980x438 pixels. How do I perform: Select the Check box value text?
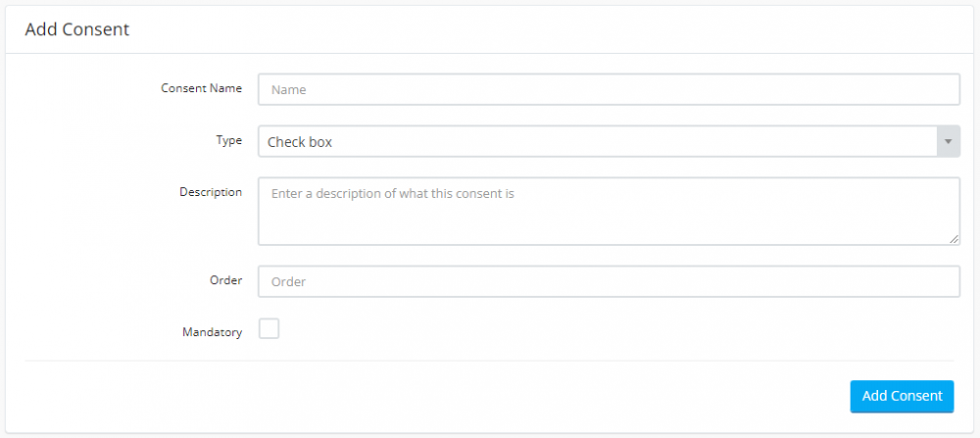299,142
